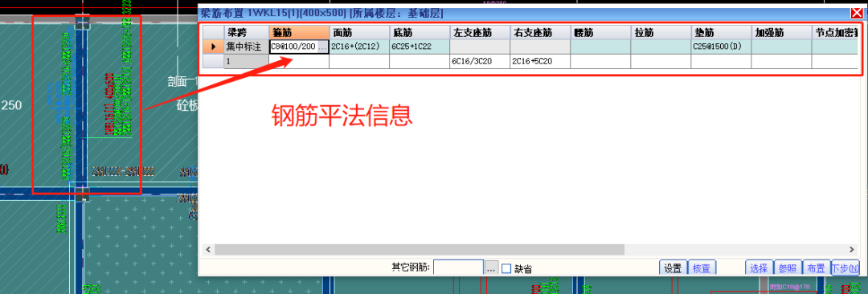Click the 左支座筋 cell 6C16/3C20
Viewport: 868px width, 294px height.
tap(480, 62)
